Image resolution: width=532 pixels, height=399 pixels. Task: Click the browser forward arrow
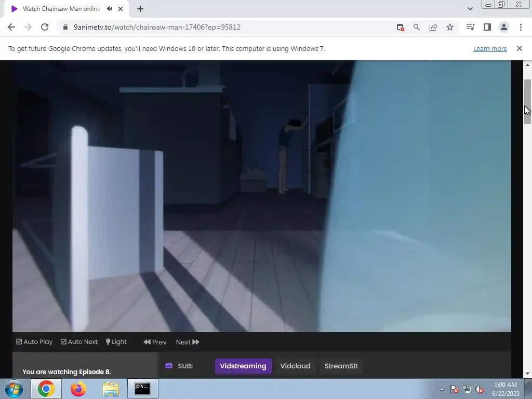(28, 27)
